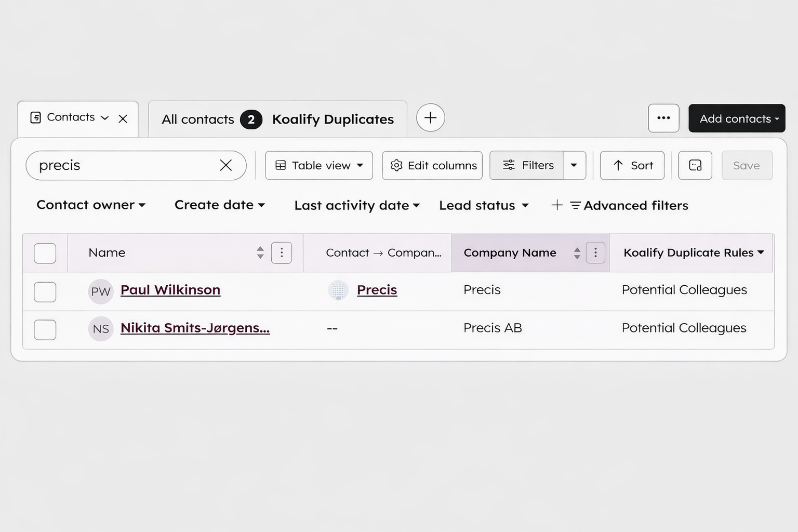Screen dimensions: 798x532
Task: Expand the Contact owner filter dropdown
Action: 91,205
